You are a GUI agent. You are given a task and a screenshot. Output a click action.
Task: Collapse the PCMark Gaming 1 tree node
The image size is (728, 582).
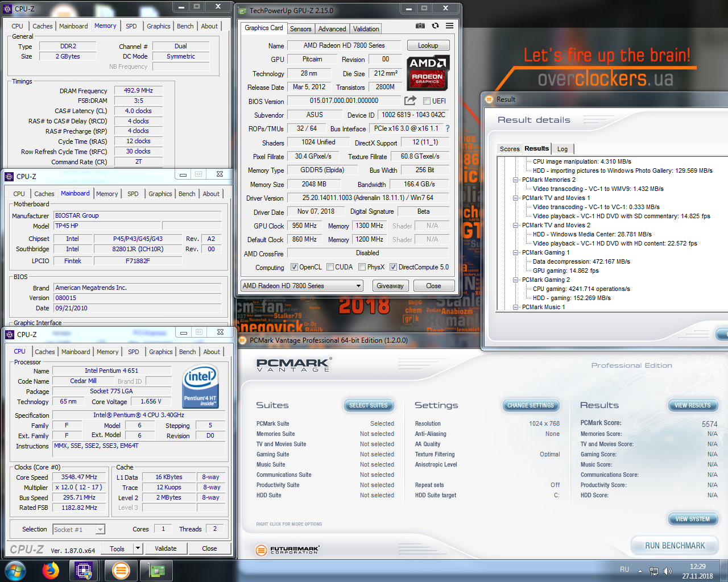tap(515, 252)
